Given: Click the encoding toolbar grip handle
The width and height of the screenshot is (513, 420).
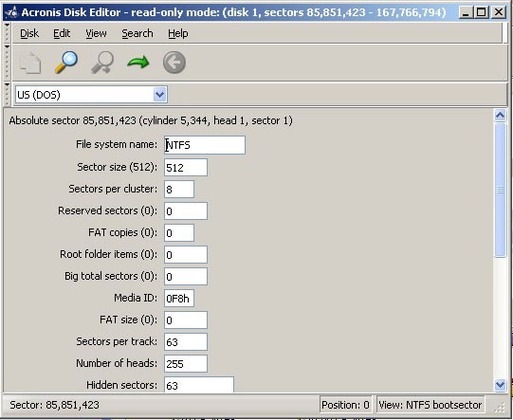Looking at the screenshot, I should (x=8, y=94).
